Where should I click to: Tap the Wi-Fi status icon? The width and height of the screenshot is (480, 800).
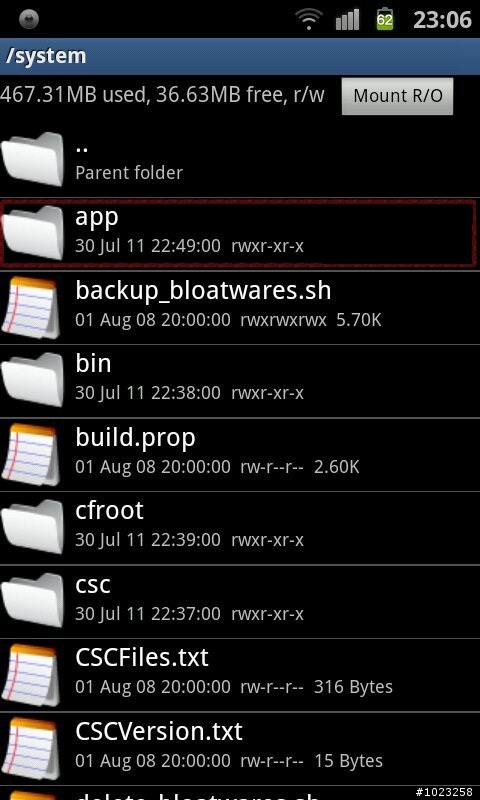(x=311, y=20)
